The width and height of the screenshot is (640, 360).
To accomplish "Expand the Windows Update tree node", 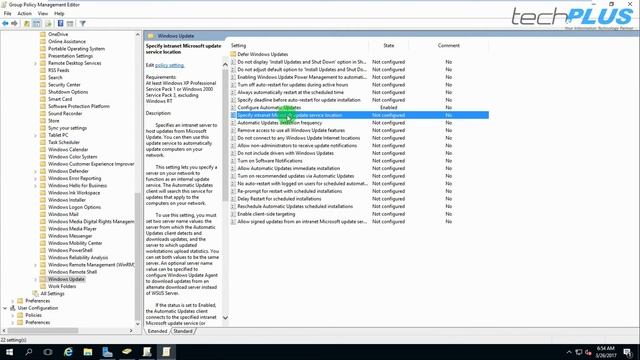I will [36, 280].
